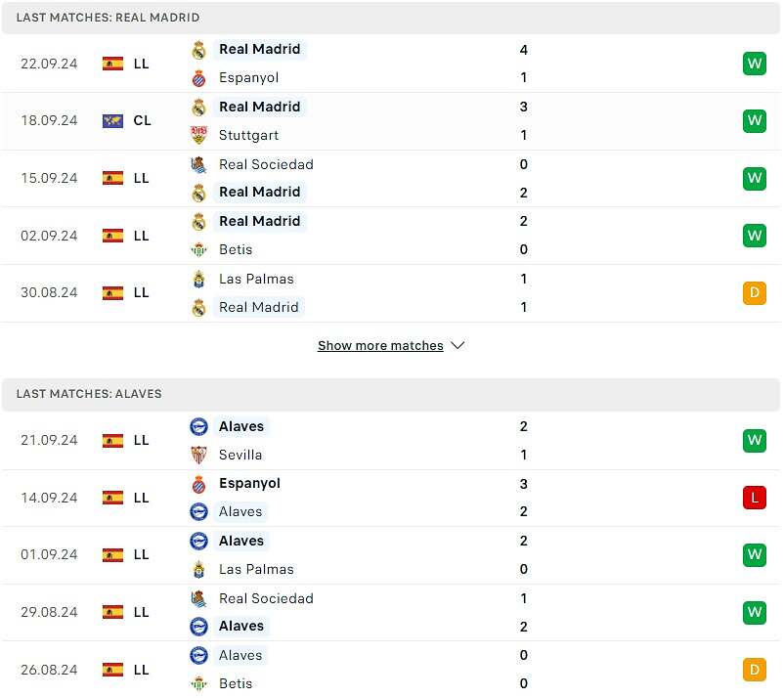Click green W badge for Stuttgart match
The height and width of the screenshot is (698, 784).
[x=754, y=121]
